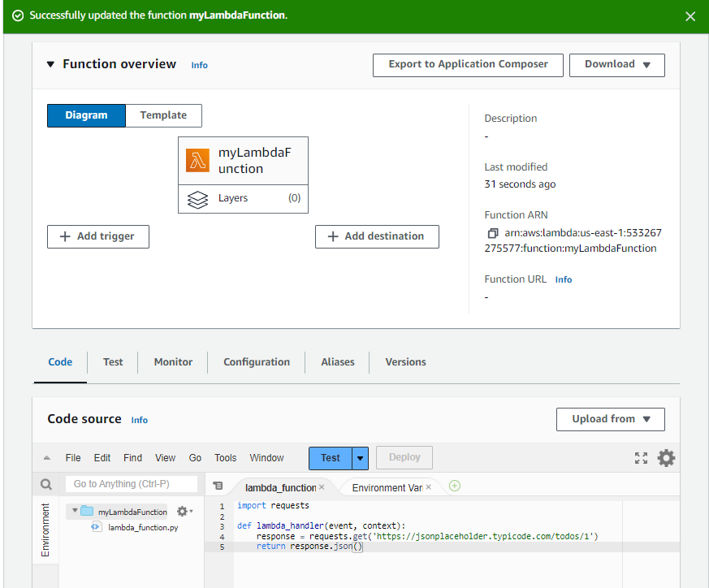709x588 pixels.
Task: Switch to the Configuration tab
Action: click(257, 362)
